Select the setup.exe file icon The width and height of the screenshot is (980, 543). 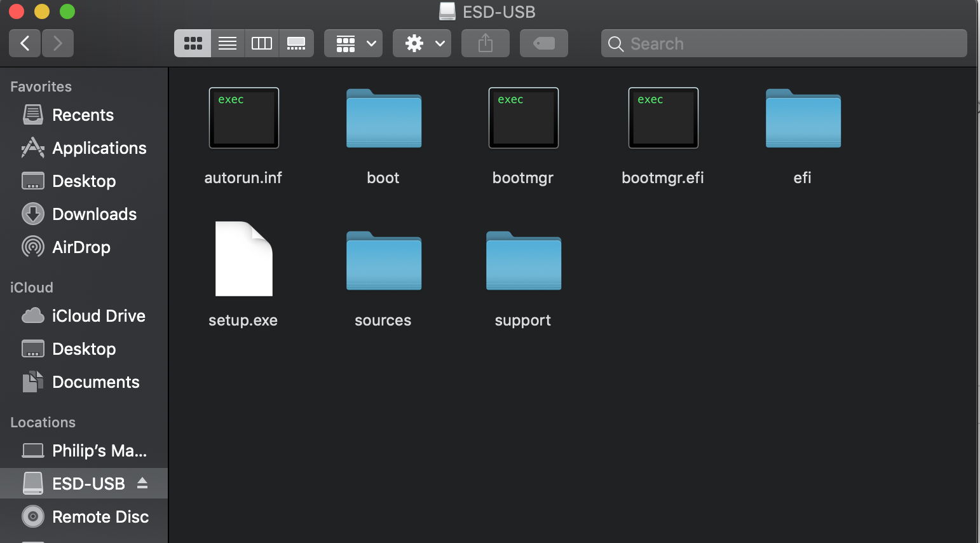pos(244,259)
